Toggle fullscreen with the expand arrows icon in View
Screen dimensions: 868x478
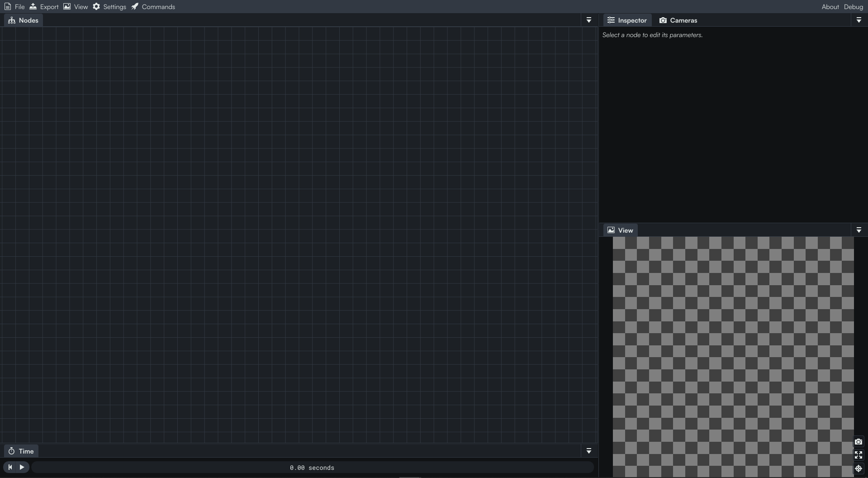click(858, 455)
